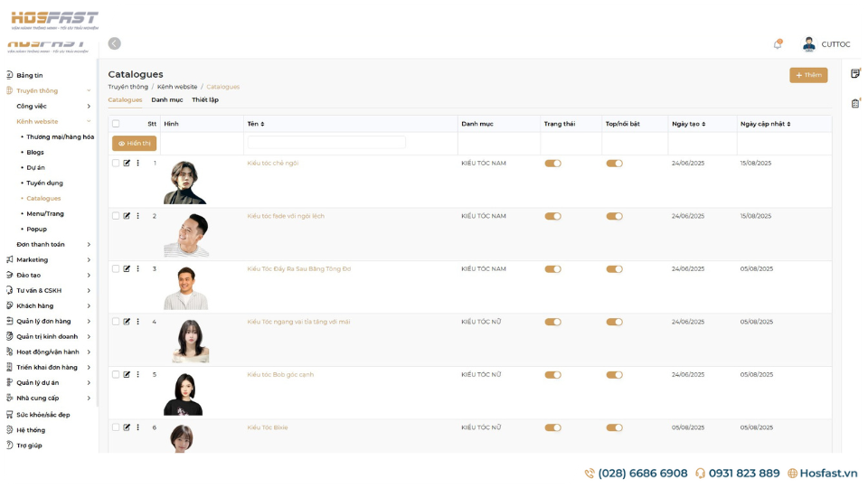Click the edit icon for row 4
The image size is (868, 488).
click(127, 322)
